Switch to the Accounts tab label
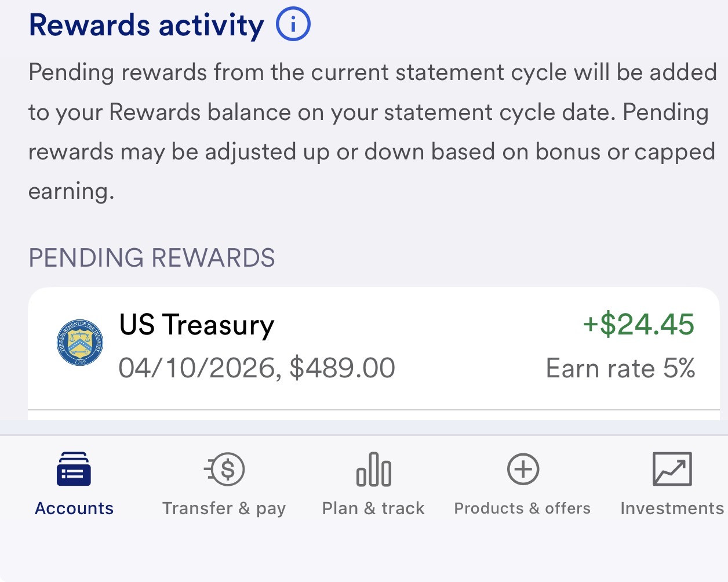Image resolution: width=728 pixels, height=582 pixels. (74, 508)
